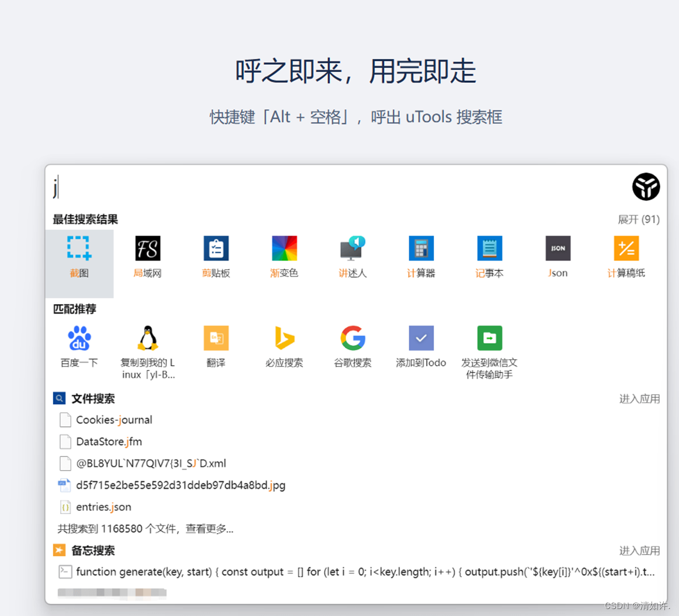Choose 添加到Todo
The width and height of the screenshot is (679, 616).
pos(421,347)
